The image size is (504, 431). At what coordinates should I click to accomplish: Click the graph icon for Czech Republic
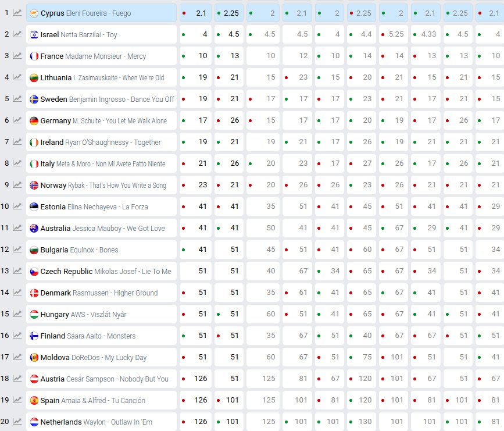pos(17,271)
